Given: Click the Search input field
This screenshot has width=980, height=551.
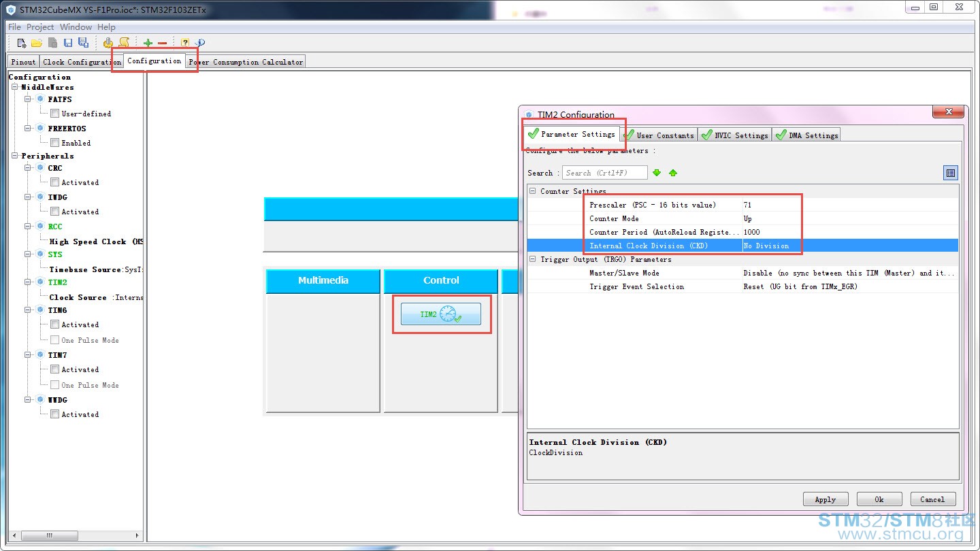Looking at the screenshot, I should point(604,173).
